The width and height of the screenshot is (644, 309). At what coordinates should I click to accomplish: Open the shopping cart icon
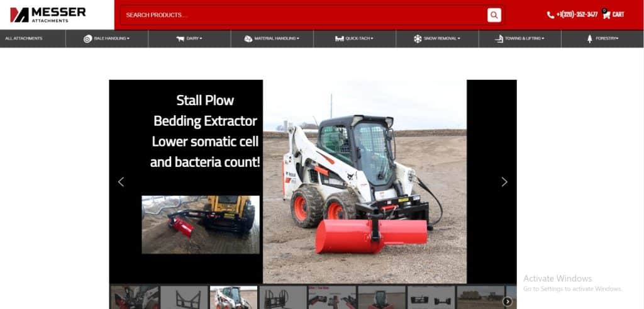click(606, 14)
